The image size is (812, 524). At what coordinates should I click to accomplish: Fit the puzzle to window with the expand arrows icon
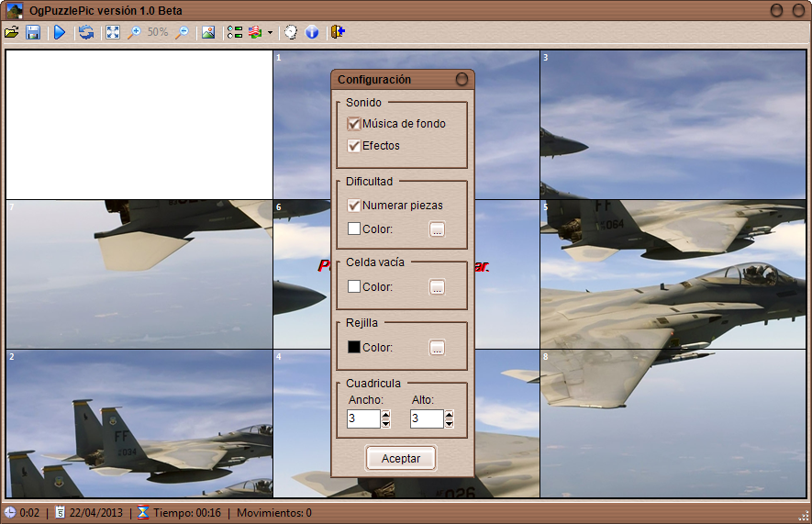112,32
